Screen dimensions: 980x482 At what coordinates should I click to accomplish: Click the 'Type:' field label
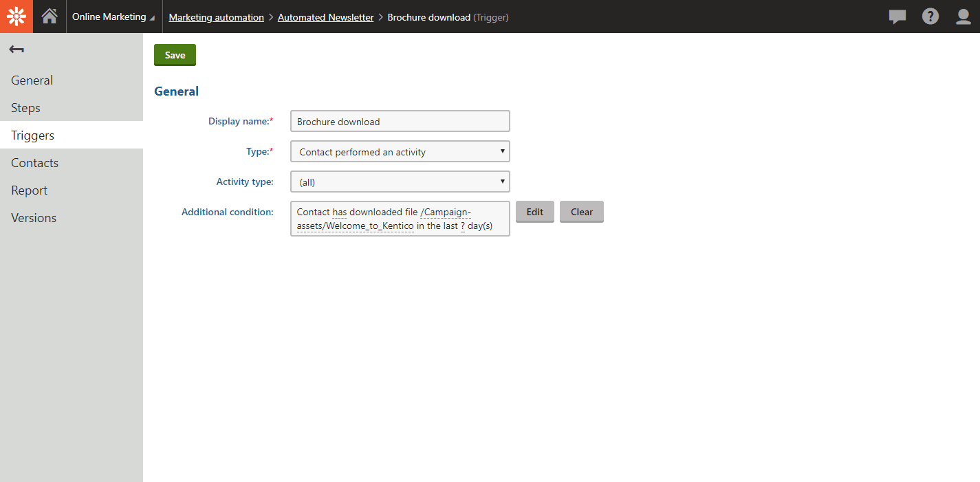pos(260,151)
